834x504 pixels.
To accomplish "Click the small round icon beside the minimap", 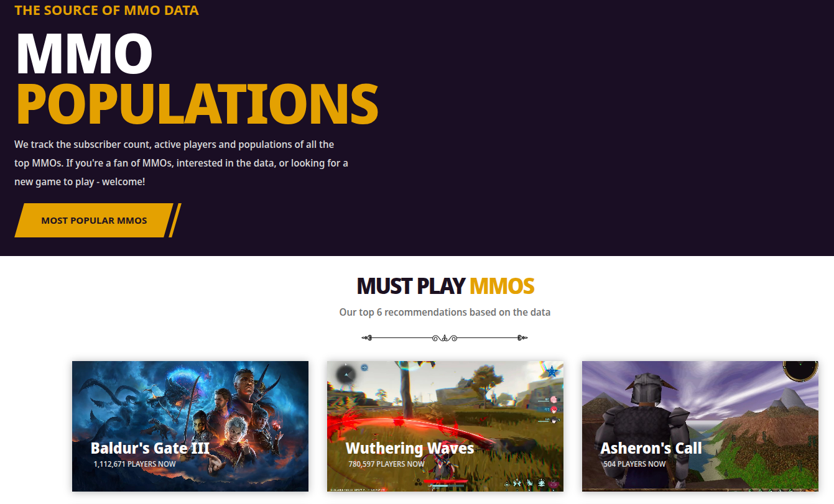I will [x=364, y=367].
